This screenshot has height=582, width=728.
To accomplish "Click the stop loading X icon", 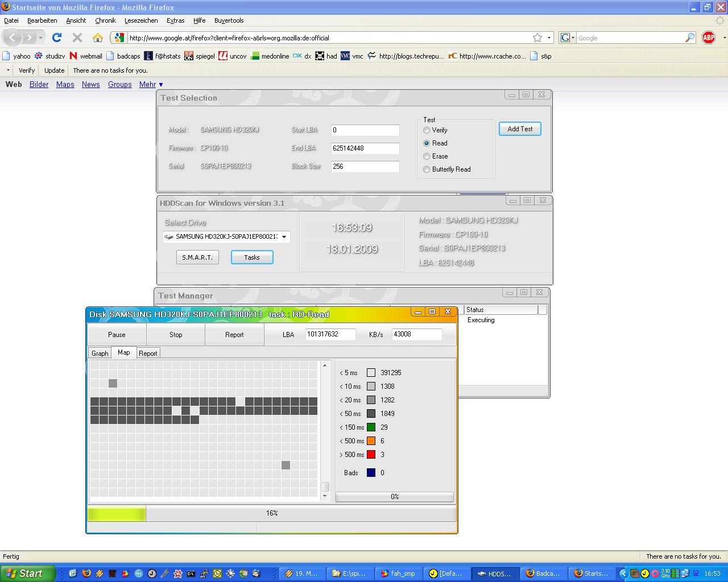I will pyautogui.click(x=77, y=38).
